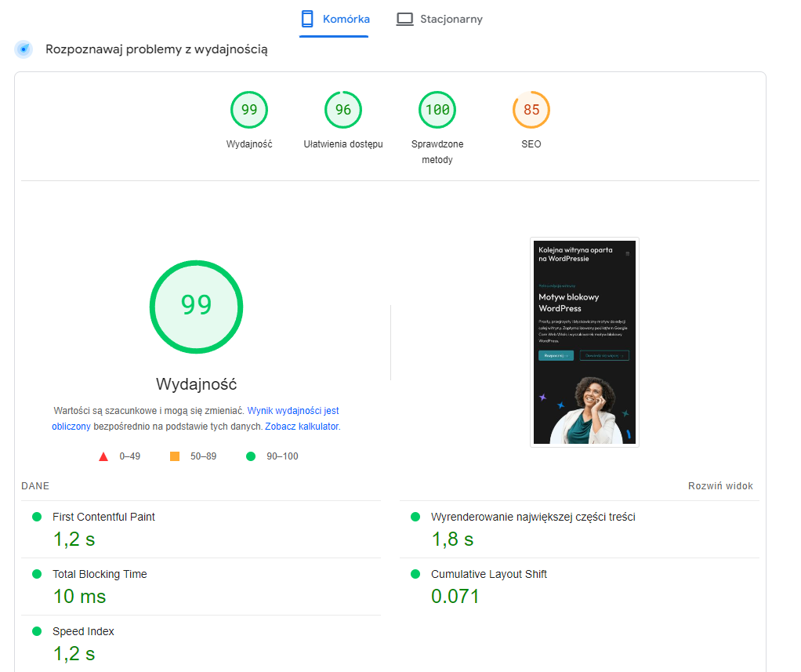Click the Total Blocking Time metric label
801x672 pixels.
coord(100,575)
